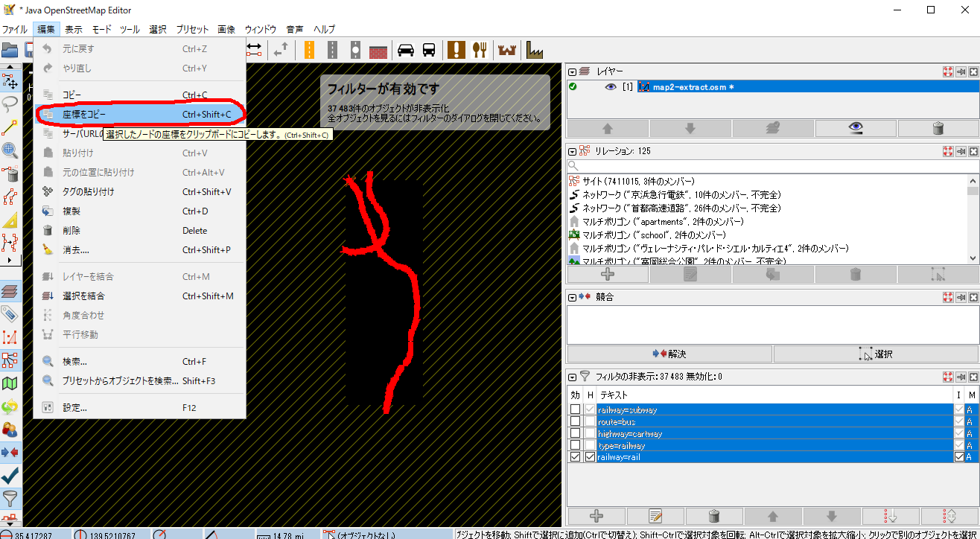This screenshot has height=539, width=980.
Task: Collapse the レイヤー panel
Action: tap(573, 71)
